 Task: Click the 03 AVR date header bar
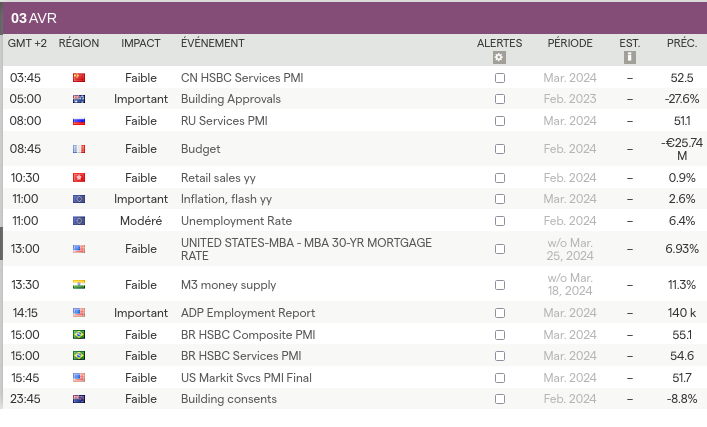[x=353, y=18]
